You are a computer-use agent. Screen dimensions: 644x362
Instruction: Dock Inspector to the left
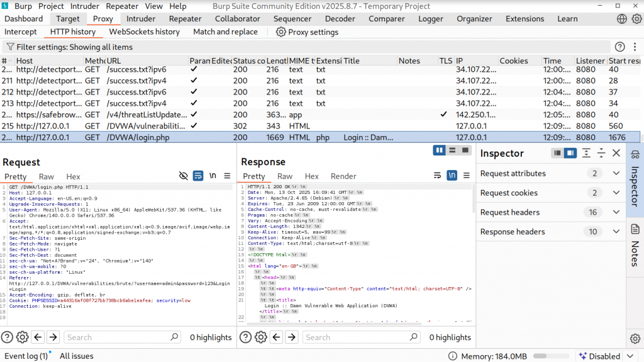pyautogui.click(x=557, y=153)
